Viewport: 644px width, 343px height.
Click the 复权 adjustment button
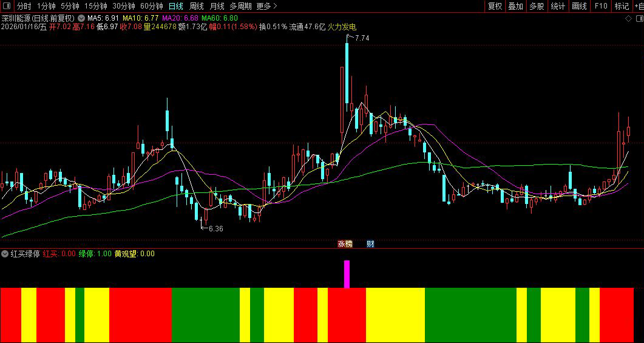(495, 5)
